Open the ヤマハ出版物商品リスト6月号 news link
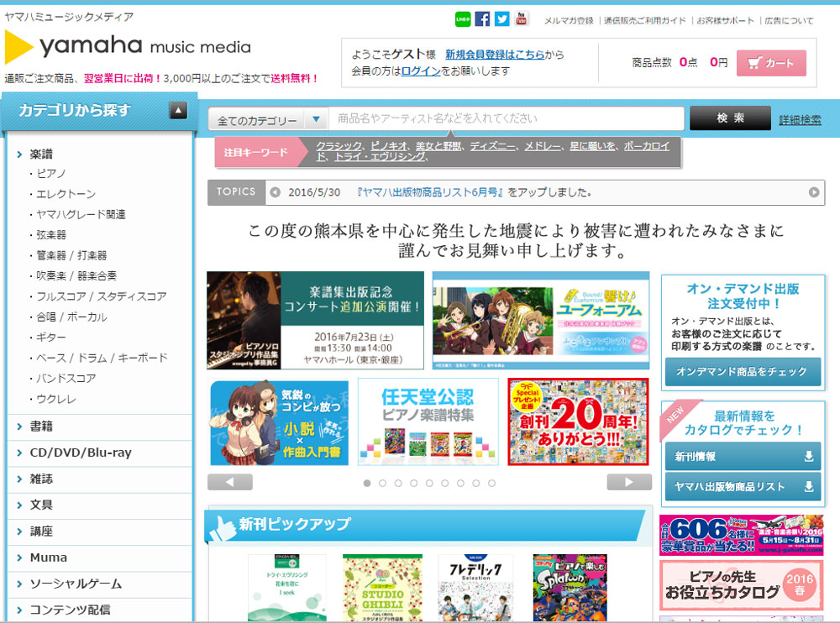 430,192
